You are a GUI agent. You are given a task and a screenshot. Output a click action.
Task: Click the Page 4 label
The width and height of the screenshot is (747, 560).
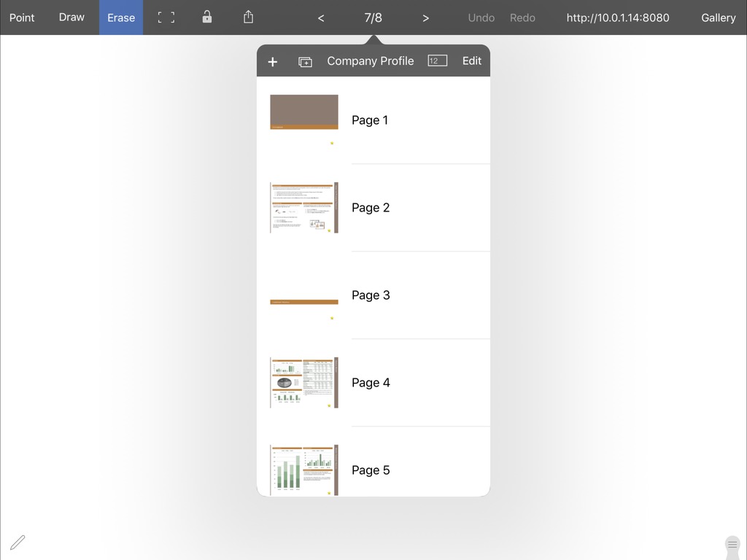[371, 382]
